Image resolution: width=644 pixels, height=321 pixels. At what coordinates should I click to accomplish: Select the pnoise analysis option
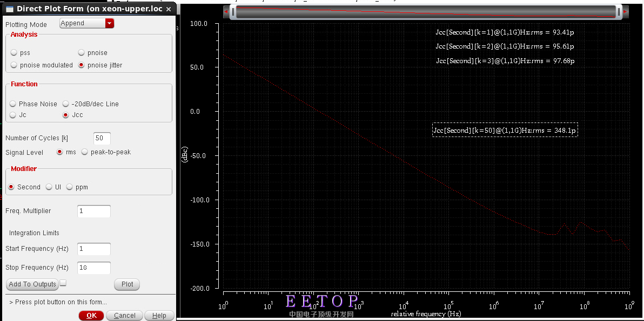(x=82, y=53)
